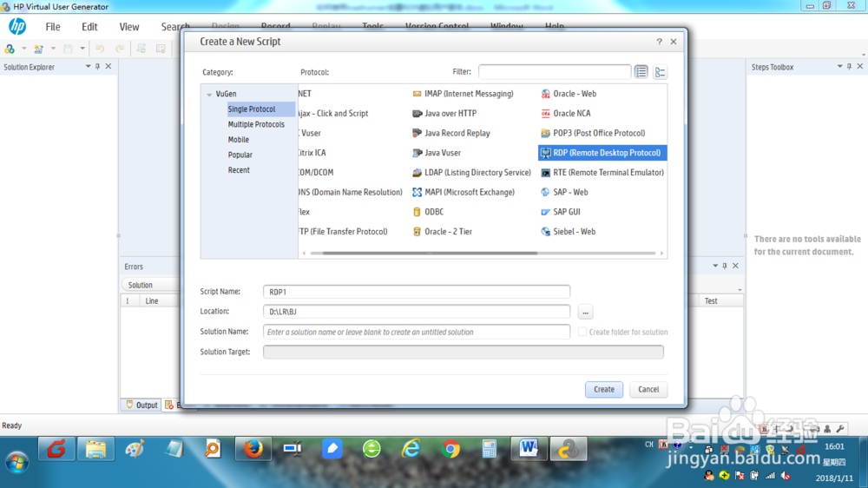
Task: Select LDAP (Listing Directory Service) protocol
Action: pyautogui.click(x=471, y=172)
